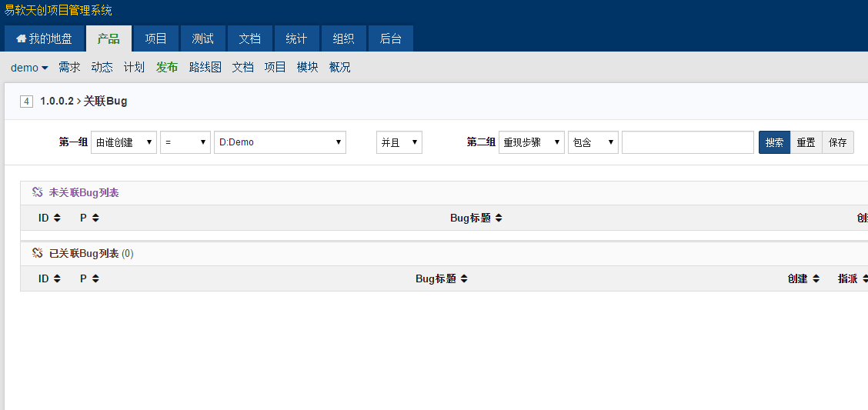Open the 发布 submenu link

coord(167,68)
